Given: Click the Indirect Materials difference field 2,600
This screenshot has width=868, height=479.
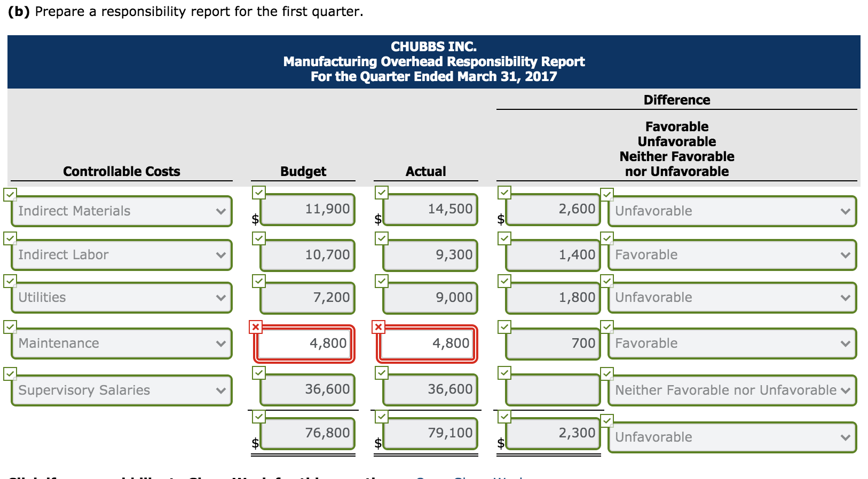Looking at the screenshot, I should pos(553,210).
